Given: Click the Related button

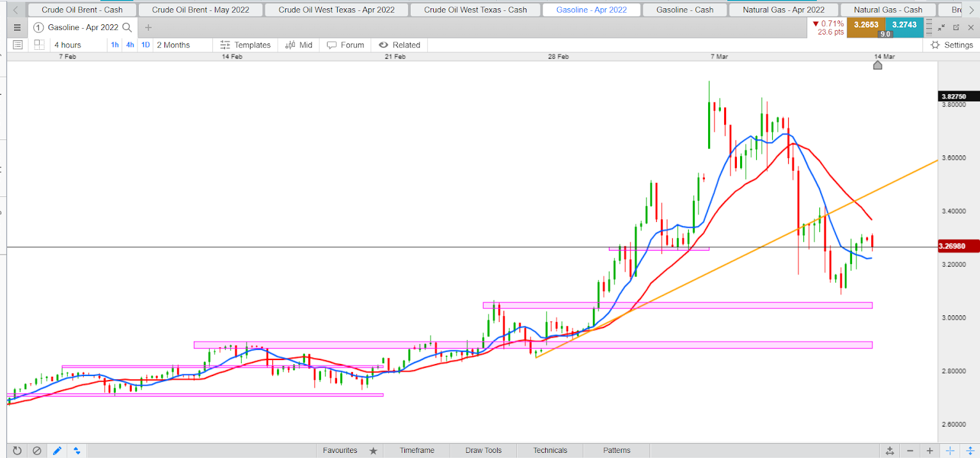Looking at the screenshot, I should click(400, 45).
